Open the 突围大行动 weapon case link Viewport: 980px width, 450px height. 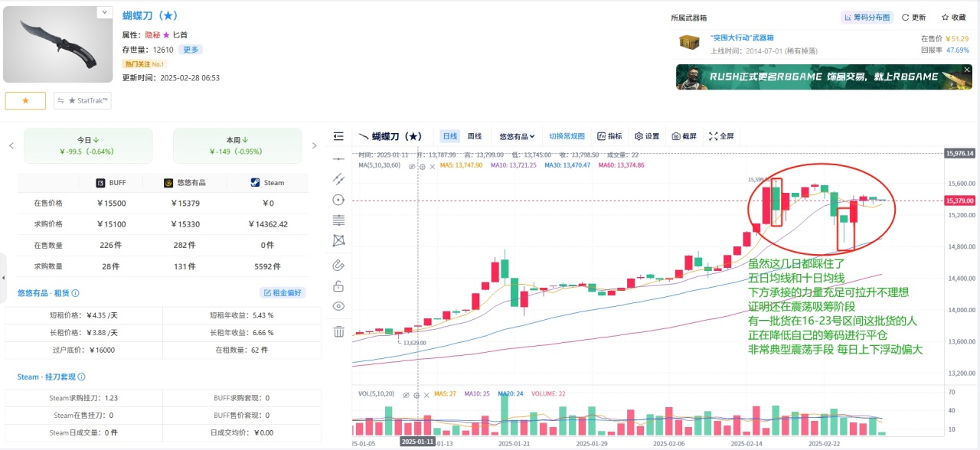[x=742, y=37]
